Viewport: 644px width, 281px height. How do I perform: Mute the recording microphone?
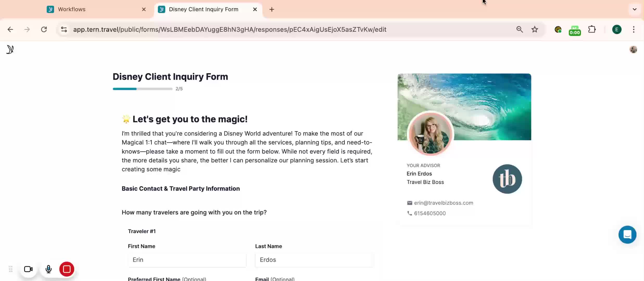click(48, 269)
